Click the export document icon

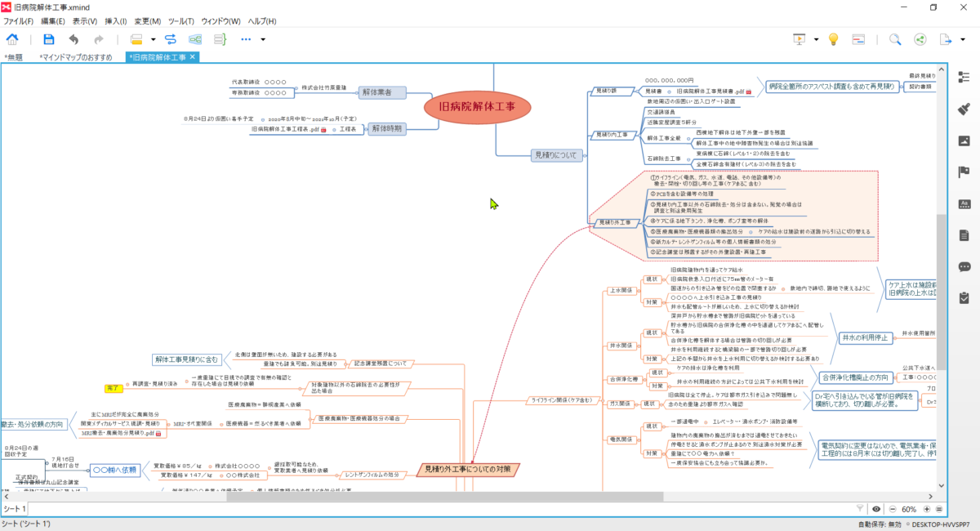click(947, 39)
